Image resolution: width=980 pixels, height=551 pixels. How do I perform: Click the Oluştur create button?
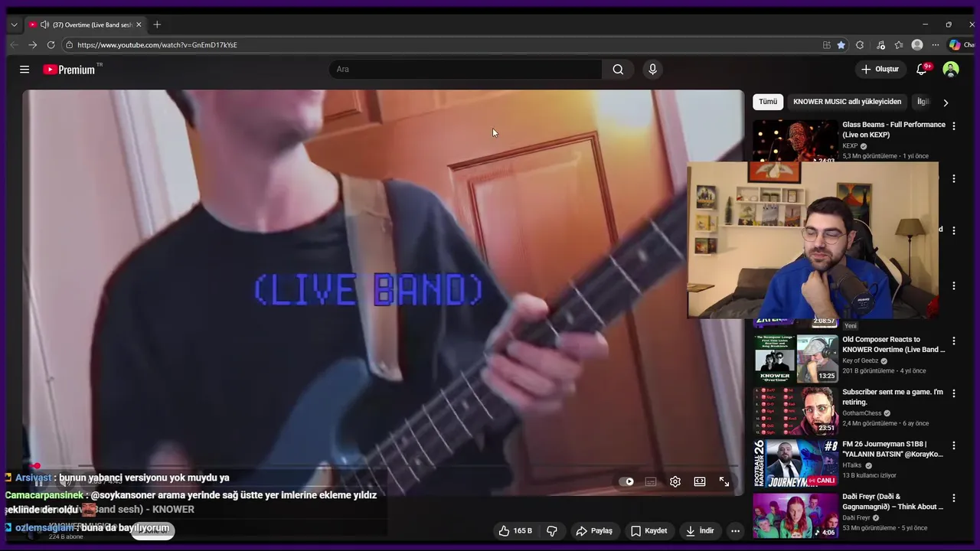pyautogui.click(x=880, y=70)
